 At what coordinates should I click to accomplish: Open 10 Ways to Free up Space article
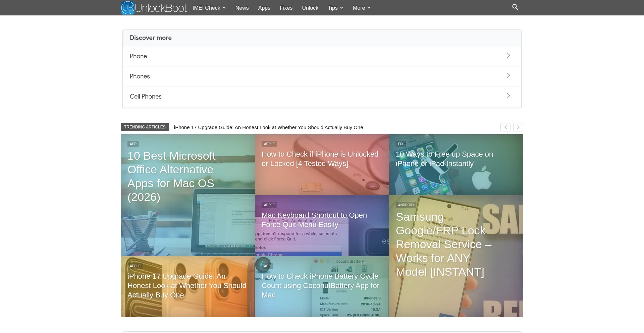[x=444, y=159]
